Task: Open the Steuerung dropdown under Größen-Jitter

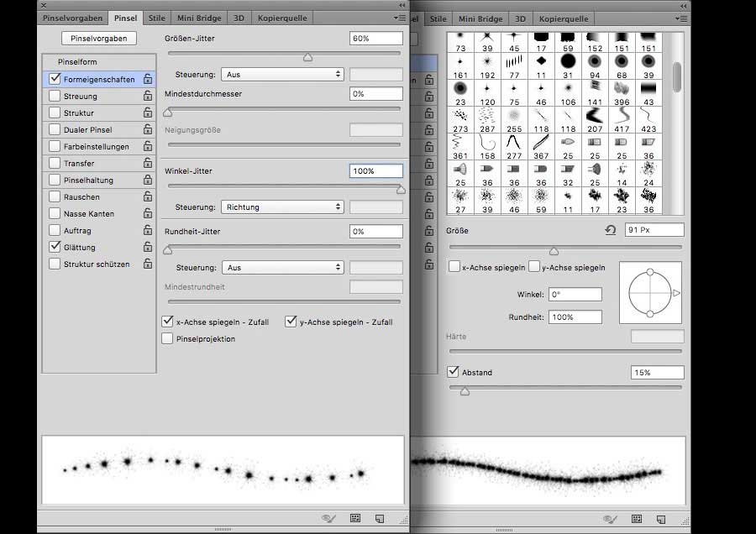Action: (x=282, y=74)
